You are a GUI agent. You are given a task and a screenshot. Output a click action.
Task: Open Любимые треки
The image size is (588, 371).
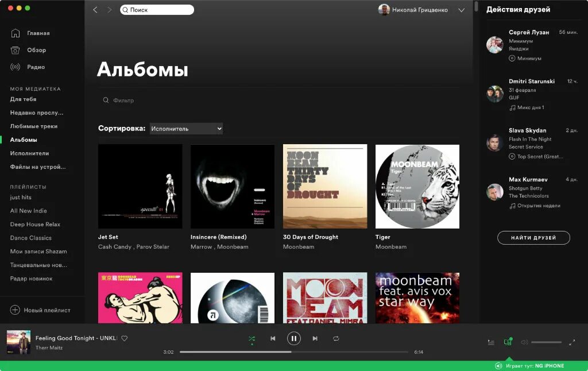coord(34,126)
